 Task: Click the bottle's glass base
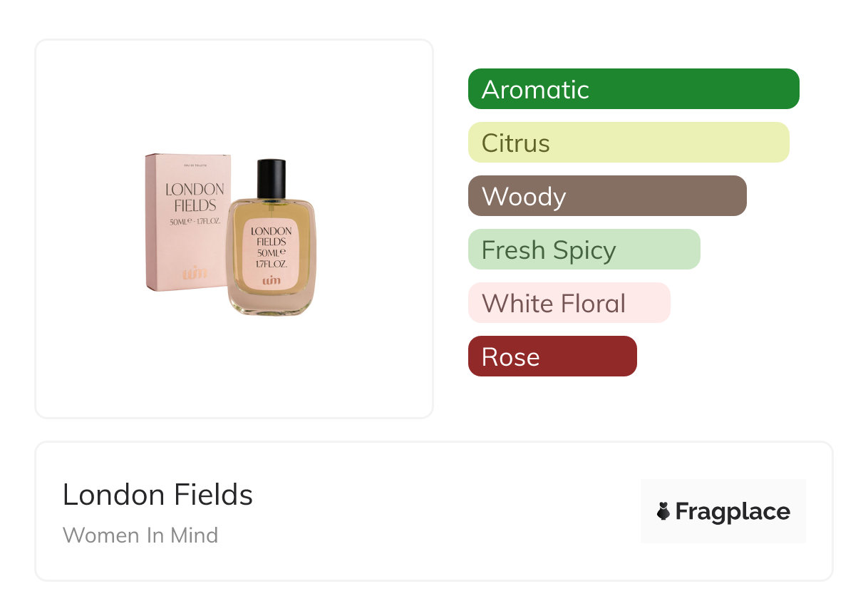tap(271, 305)
